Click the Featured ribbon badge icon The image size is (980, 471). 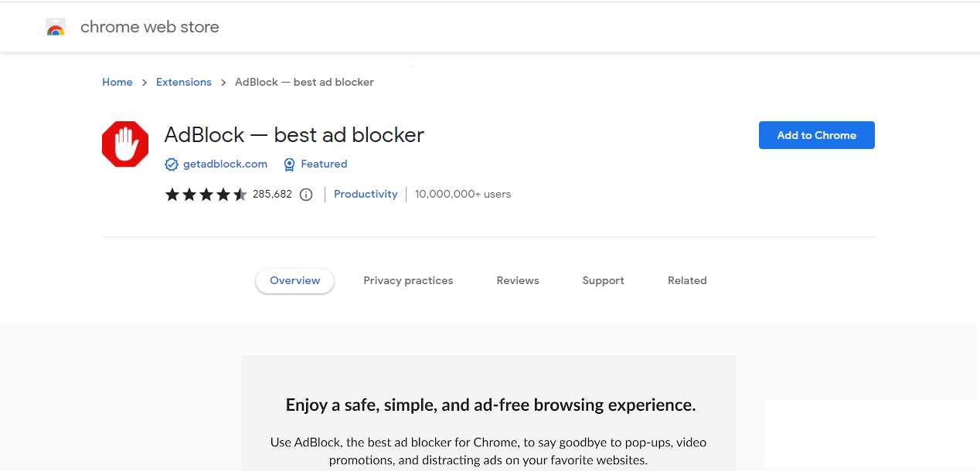(289, 164)
